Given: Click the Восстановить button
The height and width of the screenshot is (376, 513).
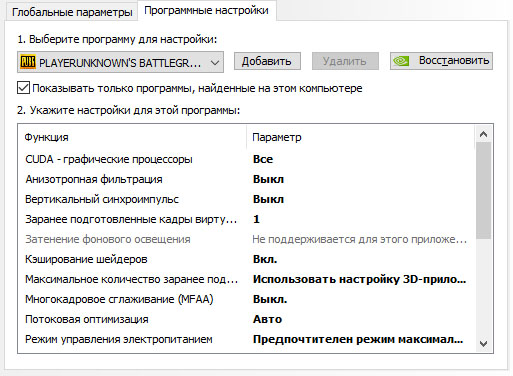Looking at the screenshot, I should click(x=441, y=61).
